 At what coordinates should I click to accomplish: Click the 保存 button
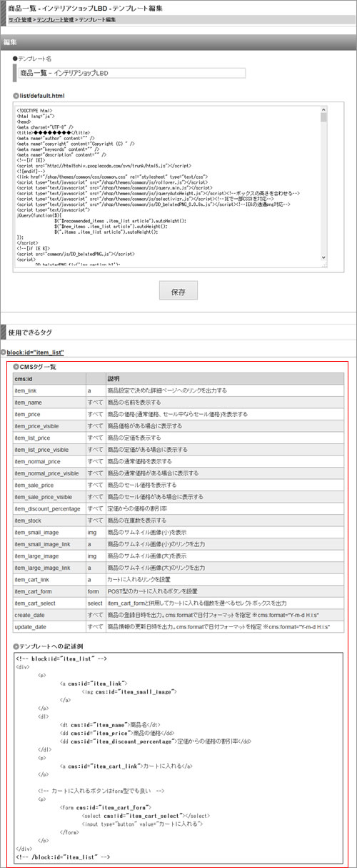pos(178,291)
